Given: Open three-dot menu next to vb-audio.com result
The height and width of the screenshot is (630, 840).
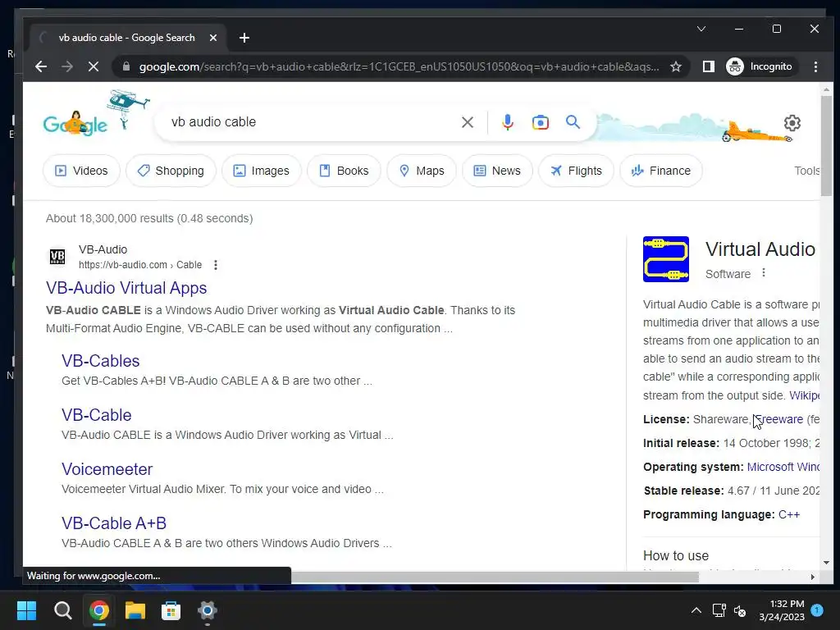Looking at the screenshot, I should point(216,265).
